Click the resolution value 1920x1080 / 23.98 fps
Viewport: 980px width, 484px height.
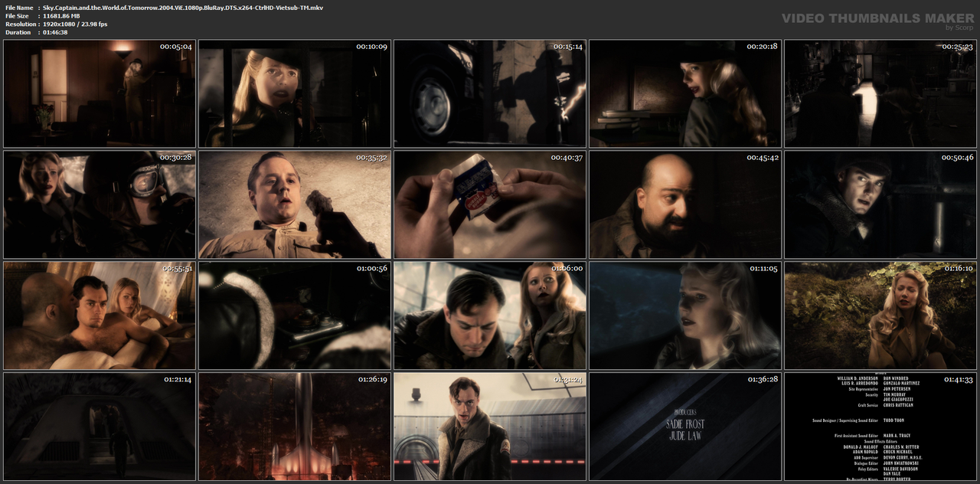[x=75, y=24]
